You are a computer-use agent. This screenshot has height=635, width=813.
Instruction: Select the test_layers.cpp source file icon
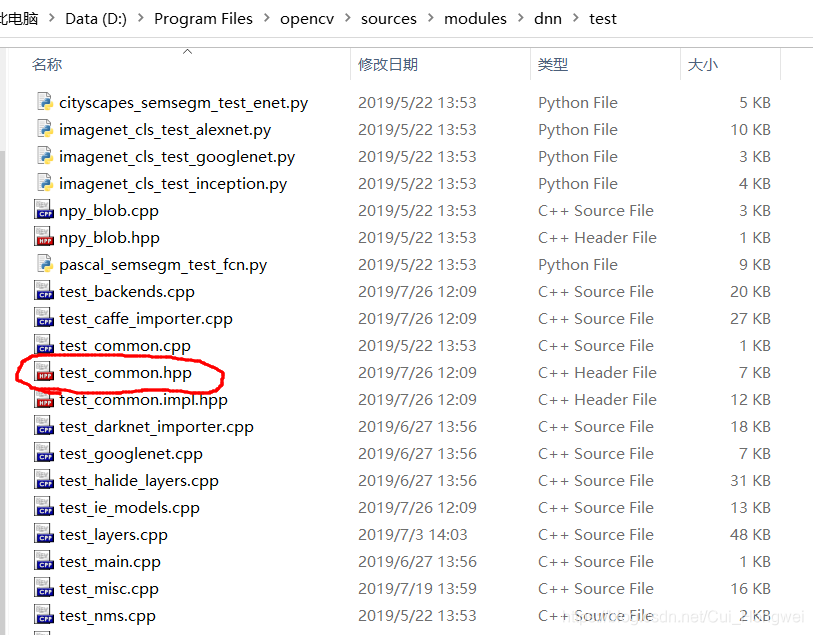click(x=44, y=534)
